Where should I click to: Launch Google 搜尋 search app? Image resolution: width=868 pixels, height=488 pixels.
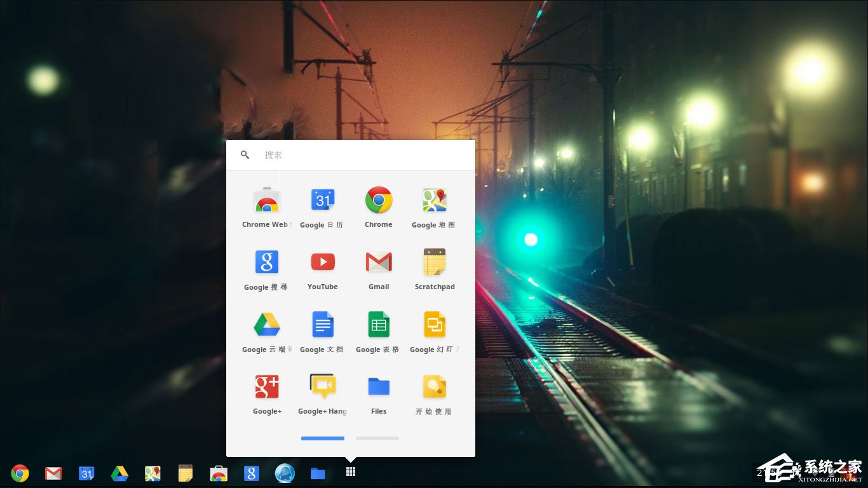tap(266, 262)
